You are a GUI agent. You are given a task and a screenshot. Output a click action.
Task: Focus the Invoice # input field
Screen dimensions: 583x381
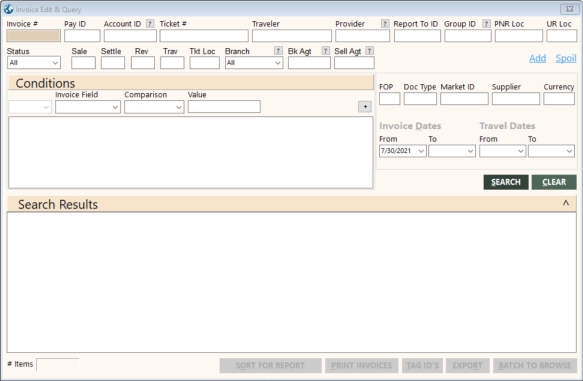pyautogui.click(x=33, y=36)
